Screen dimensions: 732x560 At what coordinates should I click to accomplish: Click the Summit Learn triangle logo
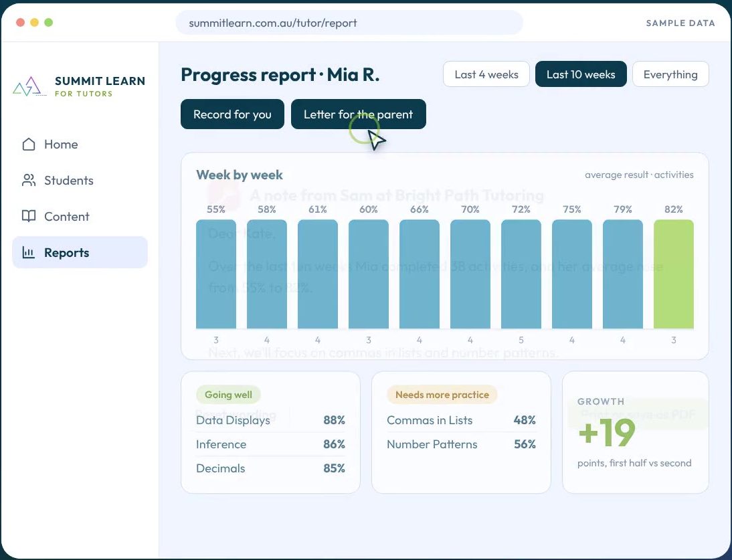pyautogui.click(x=29, y=87)
